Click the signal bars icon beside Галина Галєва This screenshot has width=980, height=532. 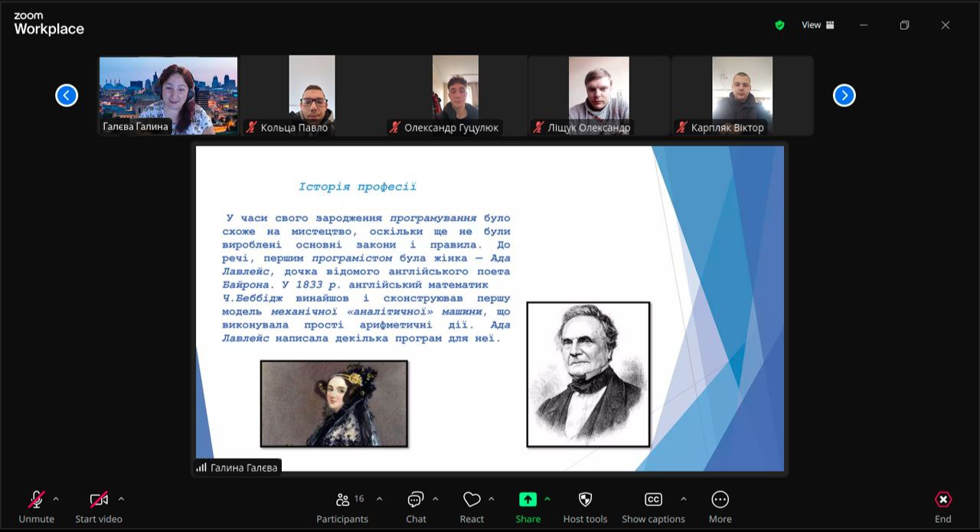pos(201,468)
